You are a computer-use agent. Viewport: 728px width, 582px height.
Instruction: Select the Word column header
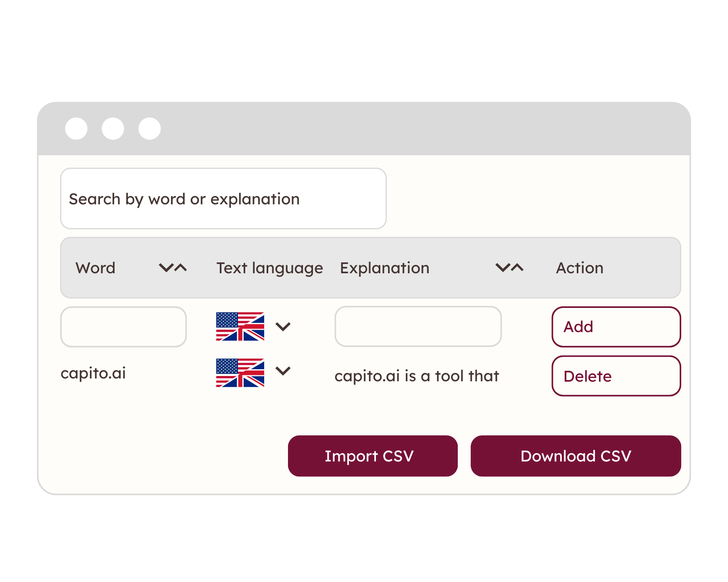pyautogui.click(x=96, y=268)
